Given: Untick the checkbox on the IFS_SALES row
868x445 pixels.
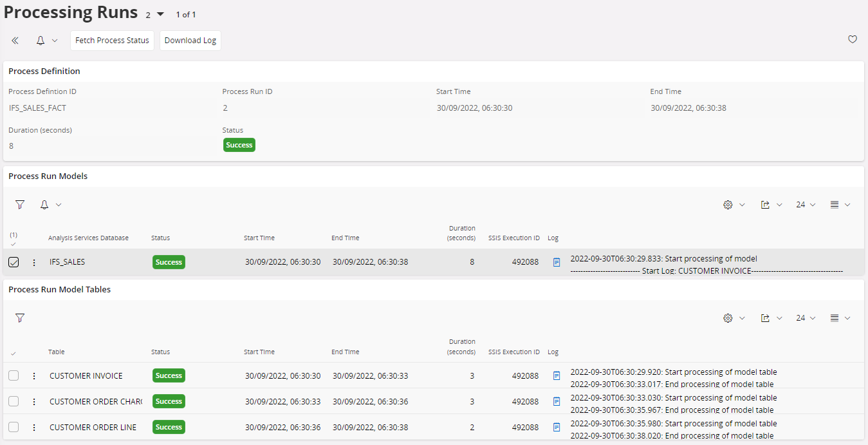Looking at the screenshot, I should tap(14, 262).
